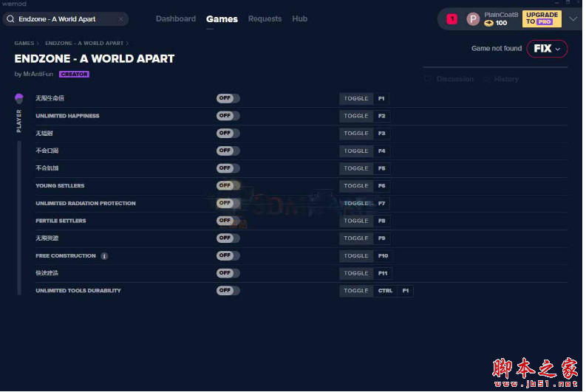Click the CREATOR badge

click(x=74, y=75)
